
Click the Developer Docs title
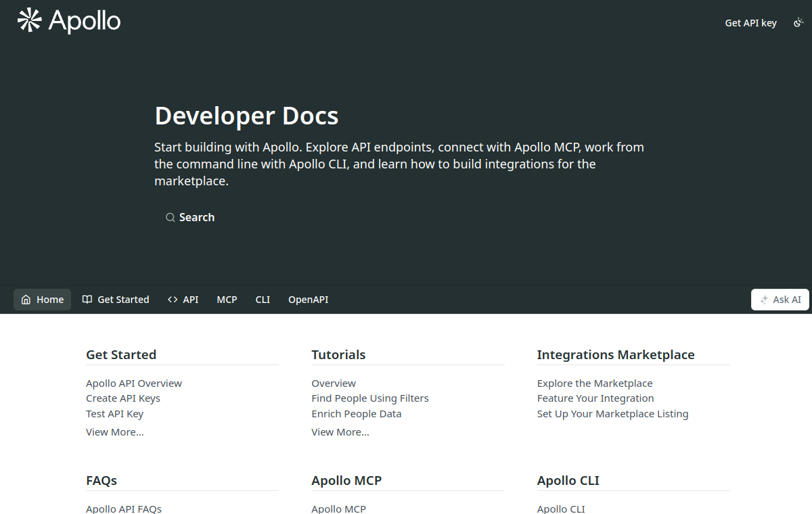tap(247, 116)
